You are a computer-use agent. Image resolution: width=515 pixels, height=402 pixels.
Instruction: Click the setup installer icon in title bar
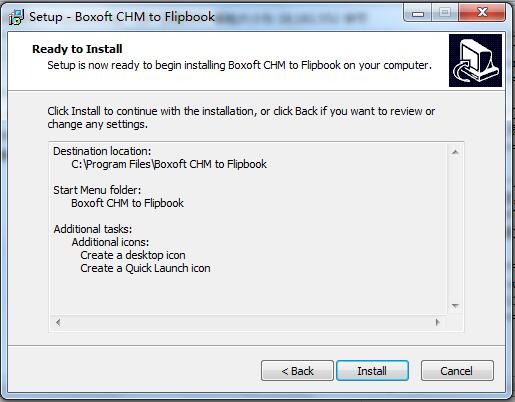point(16,17)
